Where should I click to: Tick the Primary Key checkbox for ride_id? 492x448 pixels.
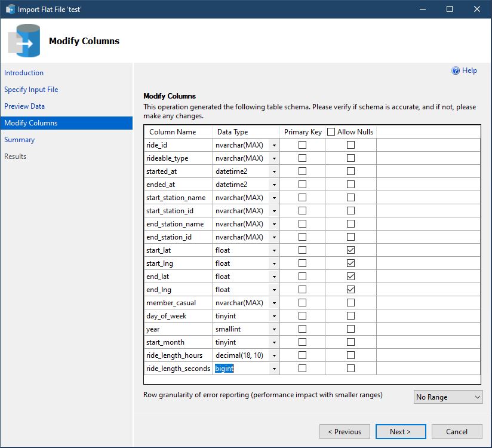[302, 145]
